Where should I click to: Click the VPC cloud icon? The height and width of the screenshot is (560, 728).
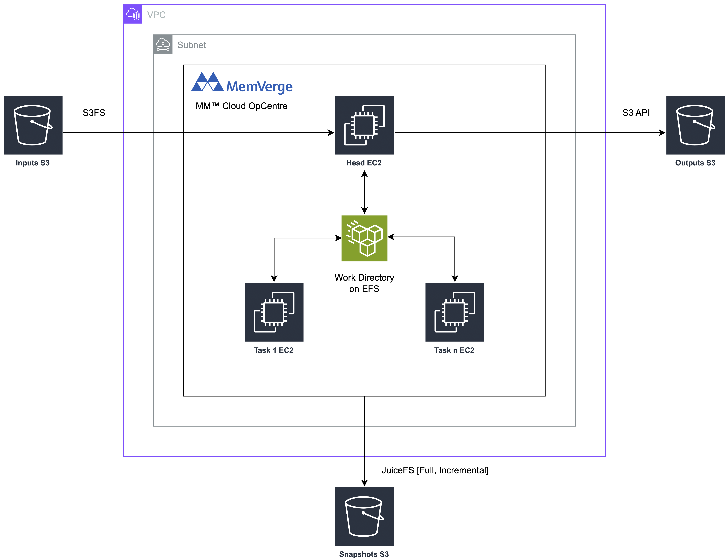pyautogui.click(x=133, y=15)
